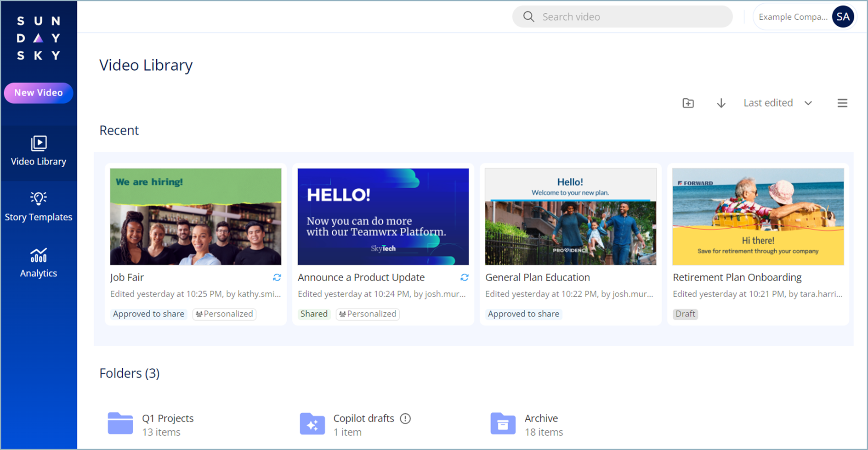Viewport: 868px width, 450px height.
Task: Open the Analytics chart icon
Action: (39, 255)
